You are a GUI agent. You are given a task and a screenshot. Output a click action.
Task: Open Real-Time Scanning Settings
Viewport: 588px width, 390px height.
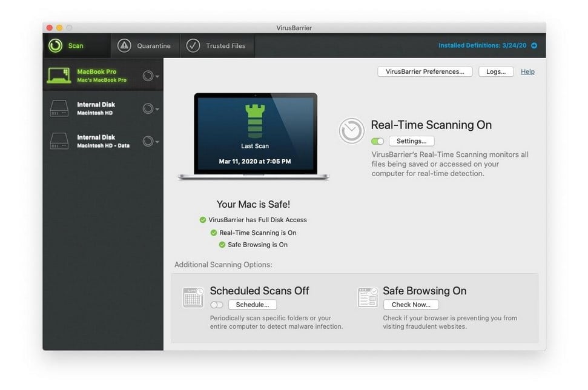coord(411,141)
